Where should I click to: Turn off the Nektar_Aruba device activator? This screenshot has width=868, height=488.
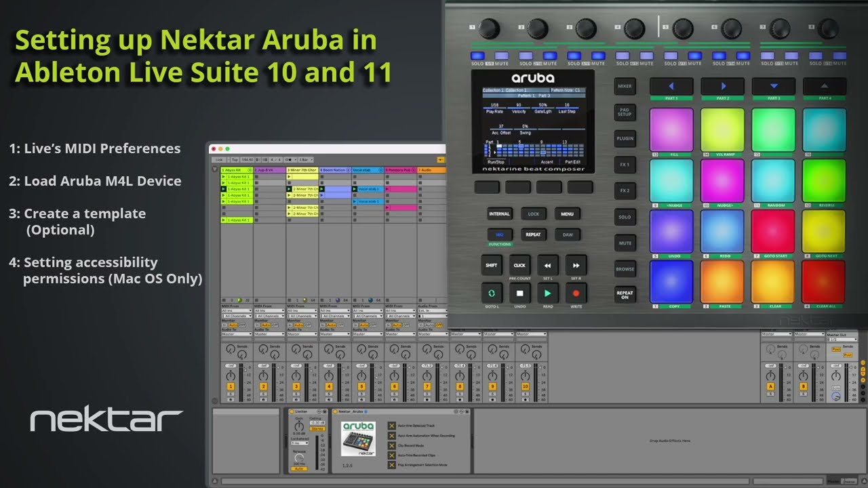coord(335,411)
